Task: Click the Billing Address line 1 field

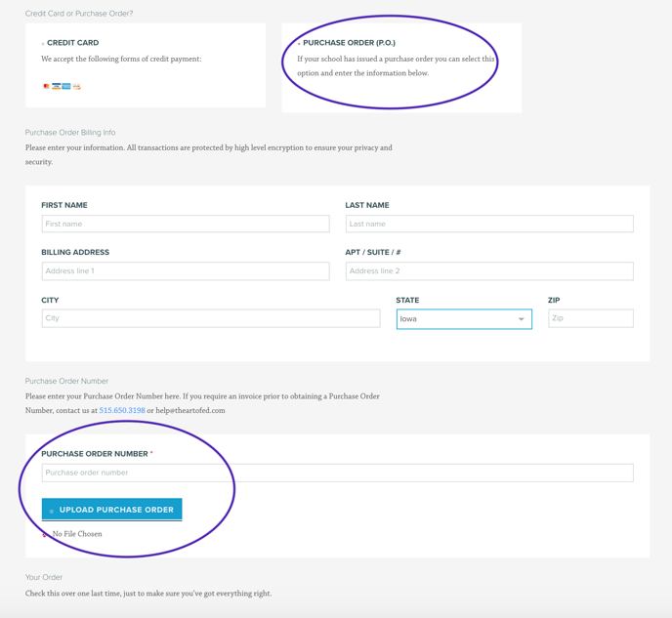Action: tap(186, 271)
